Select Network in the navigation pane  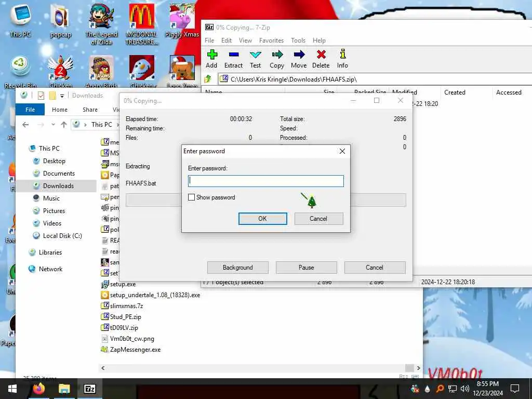click(x=50, y=269)
